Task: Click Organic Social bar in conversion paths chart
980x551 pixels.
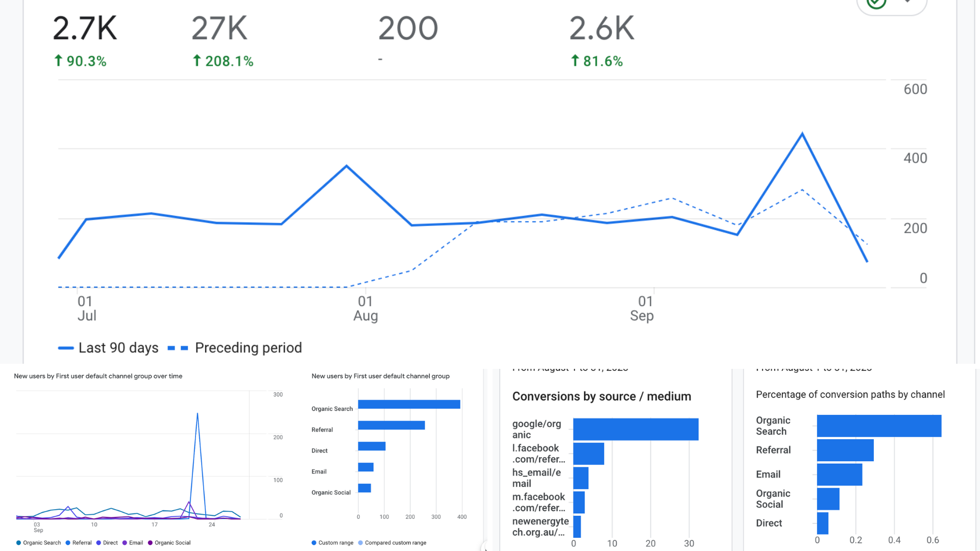Action: click(828, 499)
